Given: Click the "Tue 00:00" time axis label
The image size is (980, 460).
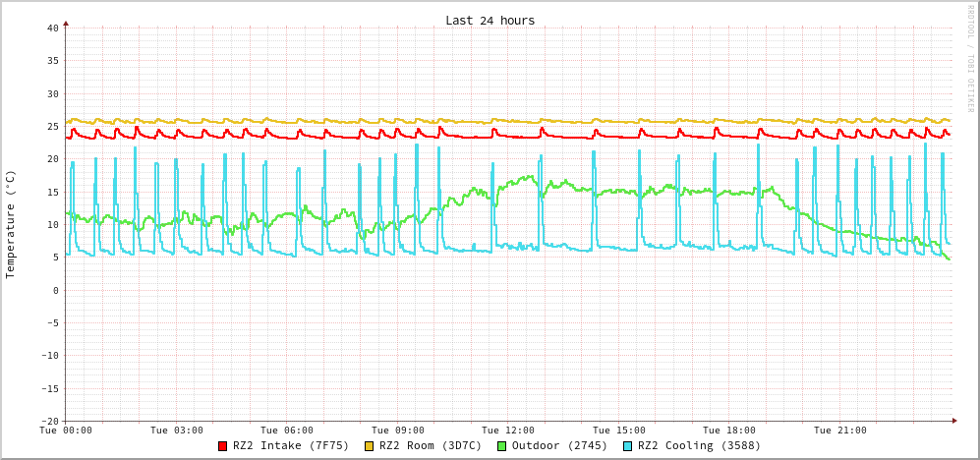Looking at the screenshot, I should 66,431.
